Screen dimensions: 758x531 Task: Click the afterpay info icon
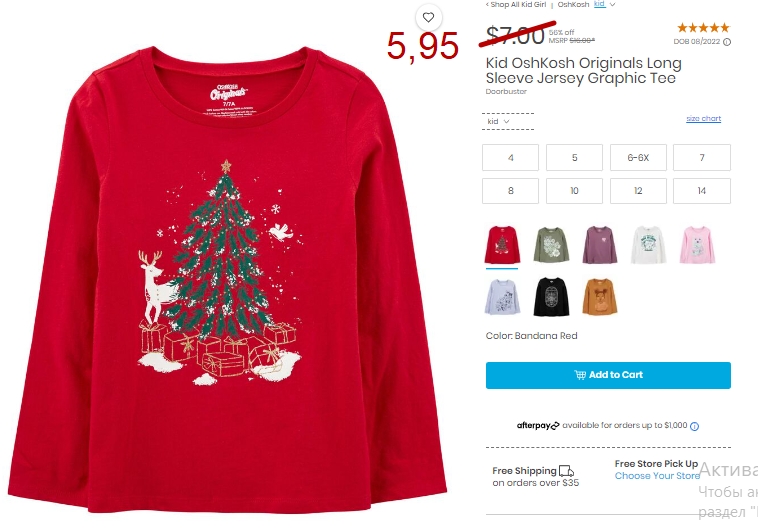pyautogui.click(x=695, y=426)
